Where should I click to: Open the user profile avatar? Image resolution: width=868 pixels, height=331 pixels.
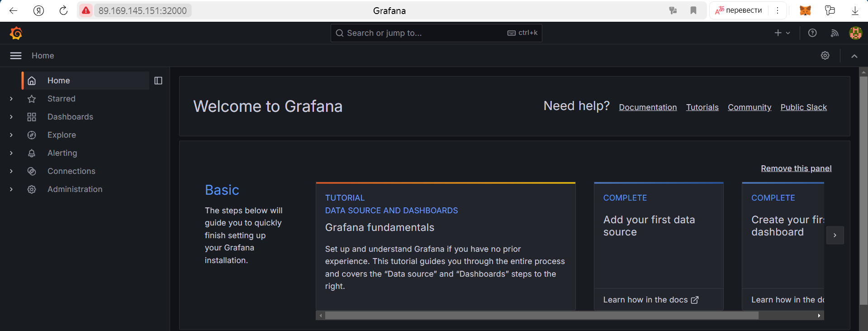(855, 33)
